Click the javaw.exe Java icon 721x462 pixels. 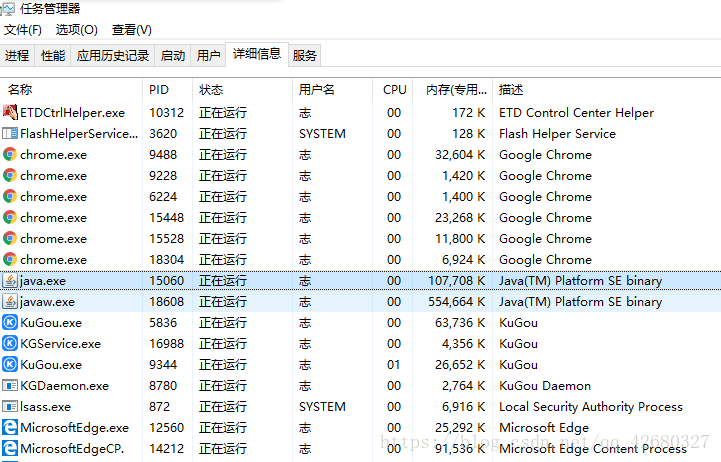(x=10, y=302)
